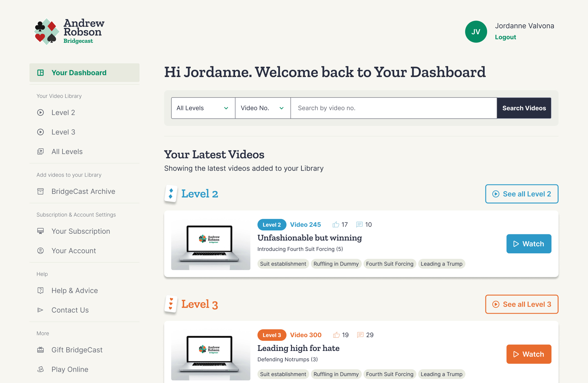The image size is (588, 383).
Task: Click the Contact Us send icon
Action: [40, 310]
